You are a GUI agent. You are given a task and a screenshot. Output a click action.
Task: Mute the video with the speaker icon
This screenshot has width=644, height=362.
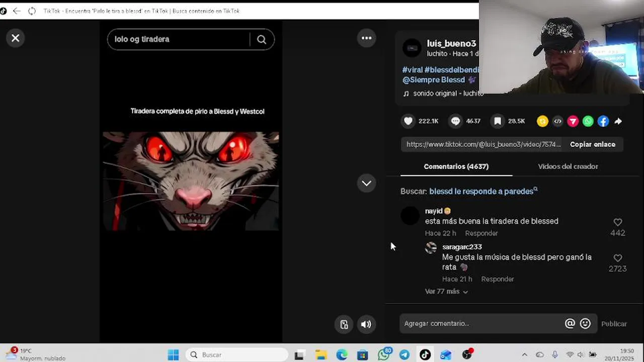[366, 325]
